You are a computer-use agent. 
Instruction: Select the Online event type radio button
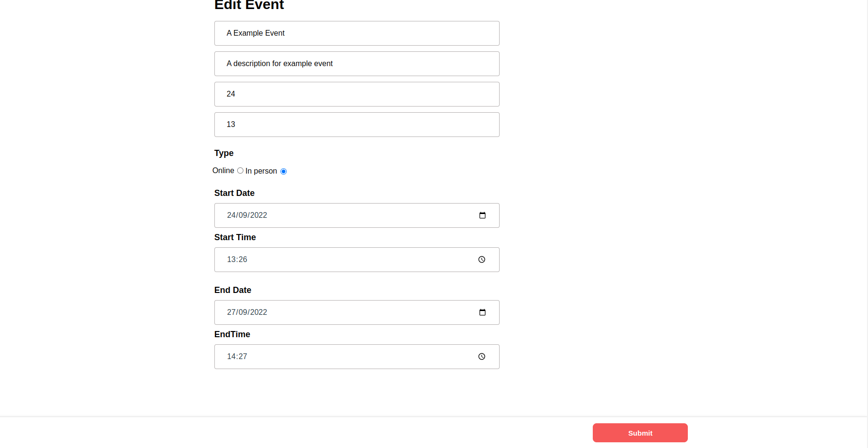point(240,170)
